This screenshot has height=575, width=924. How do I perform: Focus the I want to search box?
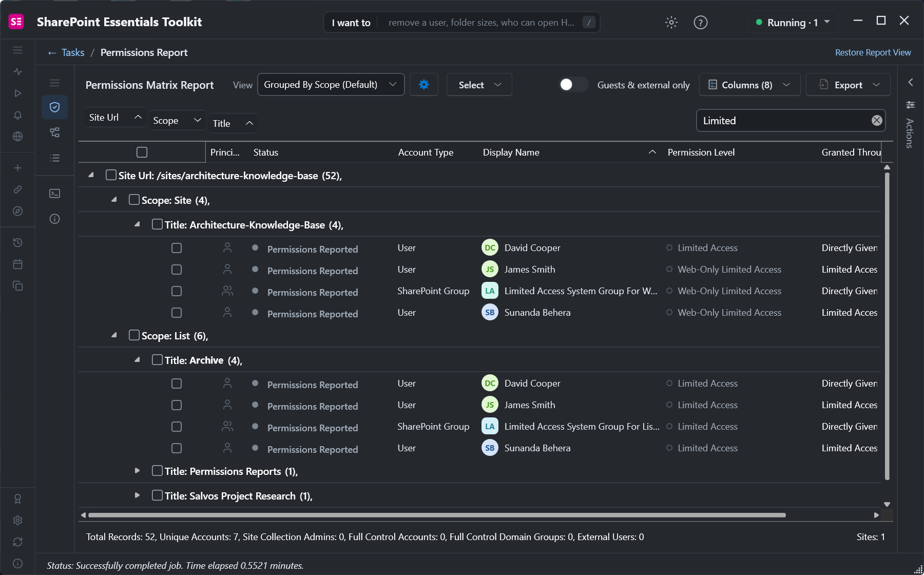coord(462,23)
